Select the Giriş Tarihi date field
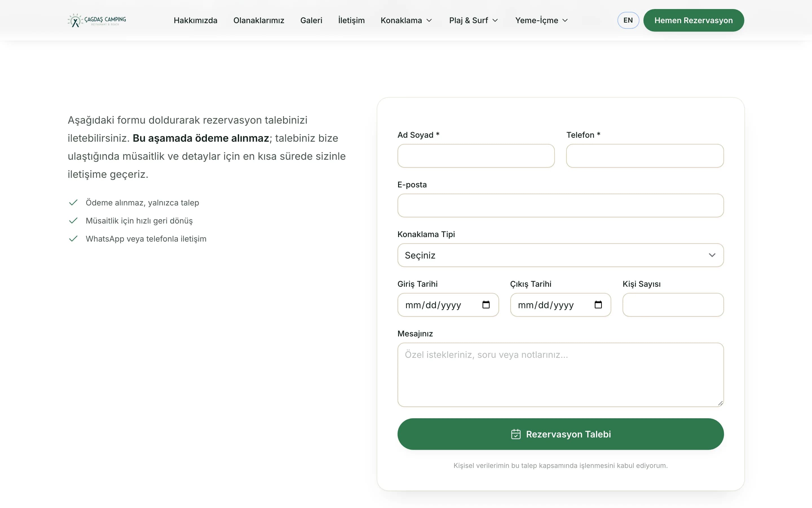 point(448,305)
